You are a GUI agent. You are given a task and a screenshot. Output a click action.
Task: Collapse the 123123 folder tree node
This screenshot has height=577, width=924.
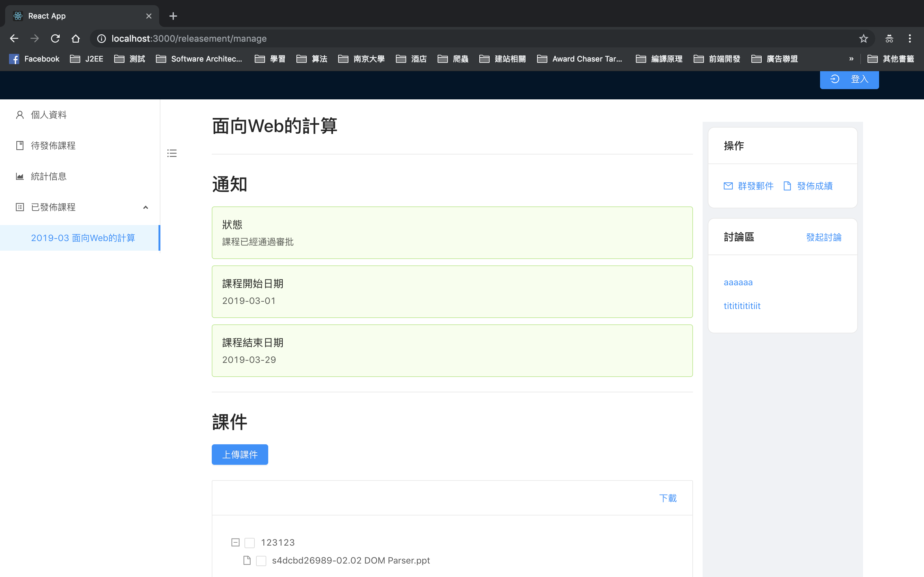click(235, 542)
